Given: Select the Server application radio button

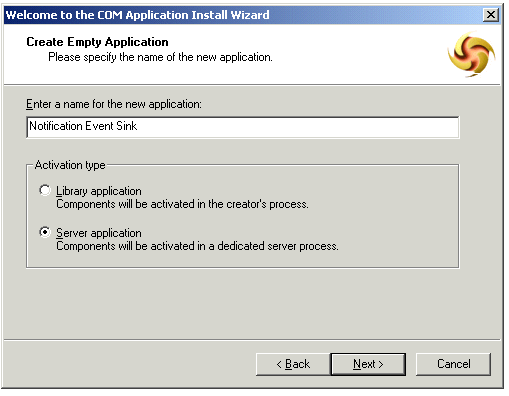Looking at the screenshot, I should (45, 232).
